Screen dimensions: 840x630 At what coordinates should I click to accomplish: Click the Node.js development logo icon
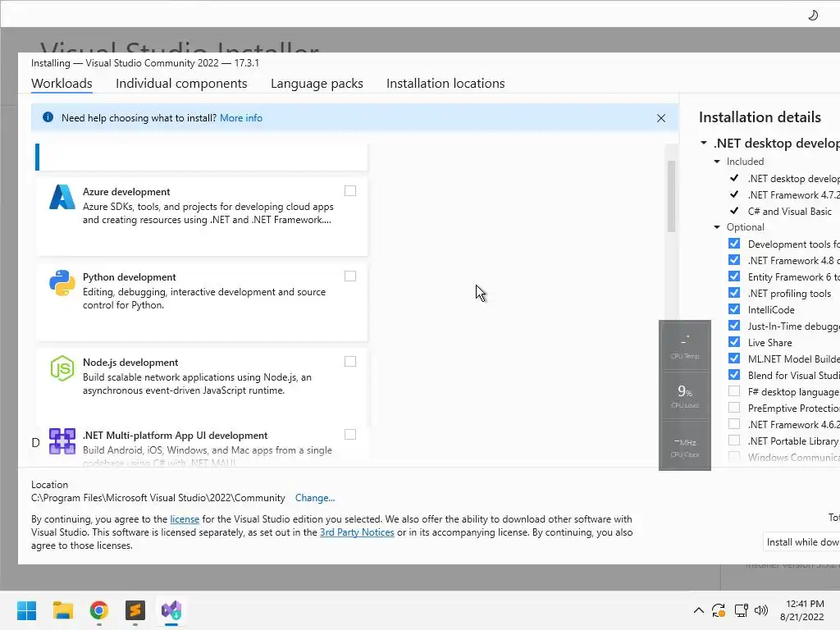click(x=62, y=368)
